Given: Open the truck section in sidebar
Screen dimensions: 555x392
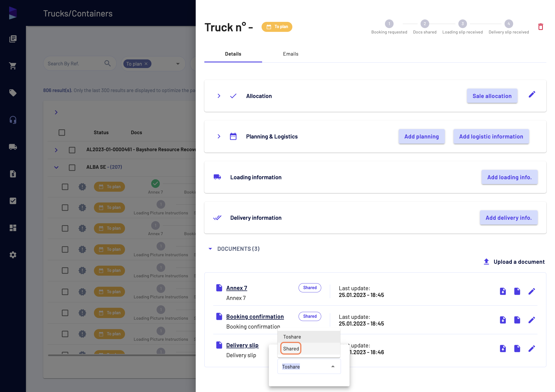Looking at the screenshot, I should (x=13, y=147).
